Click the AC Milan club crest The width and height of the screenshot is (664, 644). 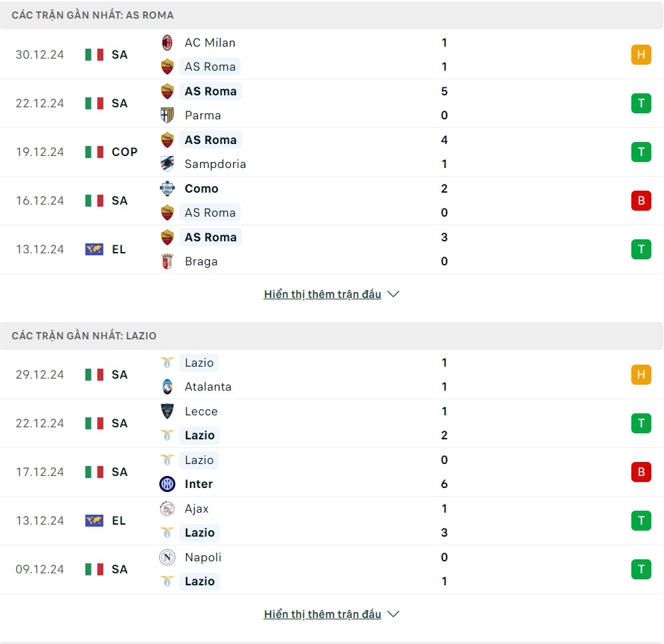167,43
